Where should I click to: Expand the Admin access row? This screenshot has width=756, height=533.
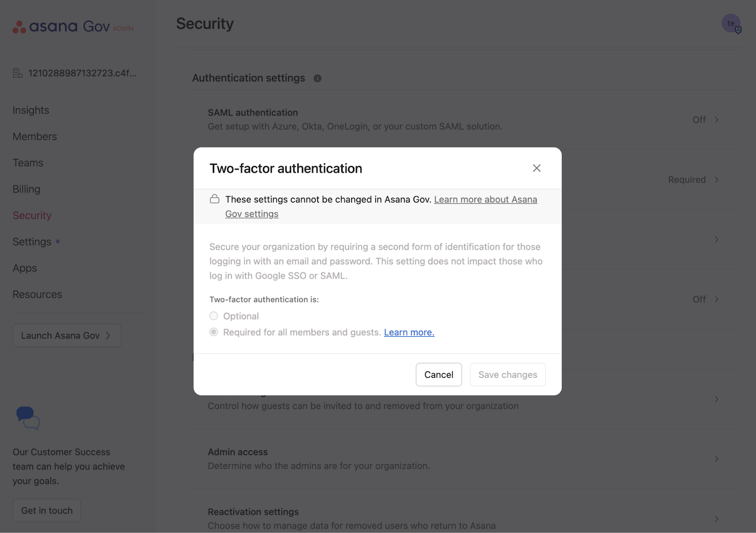pos(716,459)
